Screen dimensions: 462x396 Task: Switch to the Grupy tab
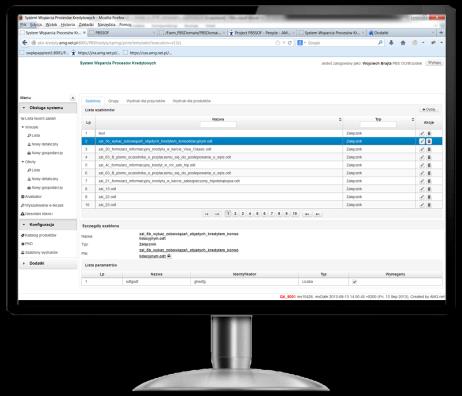pos(113,101)
